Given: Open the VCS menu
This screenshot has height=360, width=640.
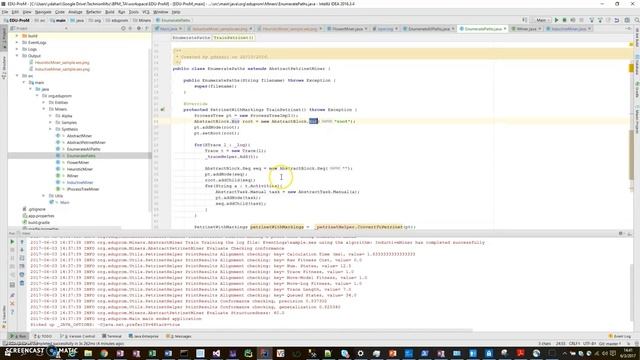Looking at the screenshot, I should coord(146,12).
